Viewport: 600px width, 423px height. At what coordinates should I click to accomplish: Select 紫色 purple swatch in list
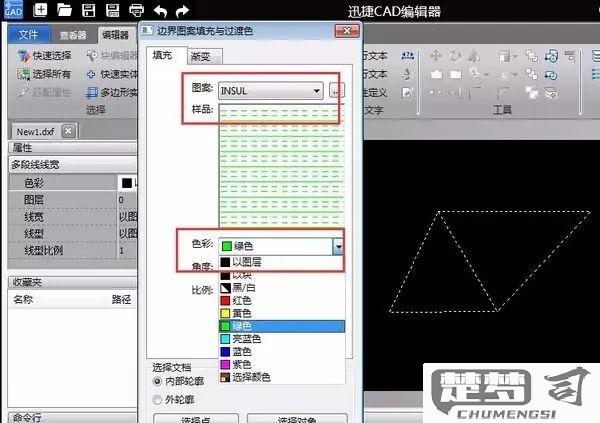click(282, 364)
